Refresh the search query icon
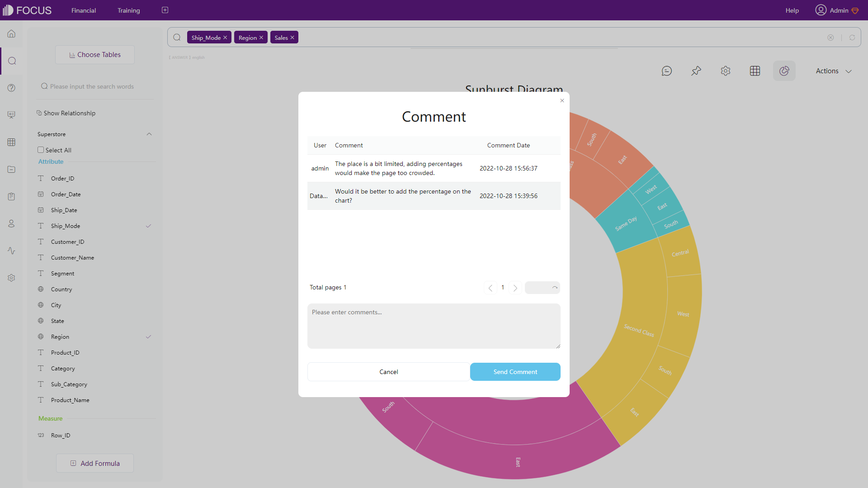This screenshot has width=868, height=488. click(x=852, y=38)
